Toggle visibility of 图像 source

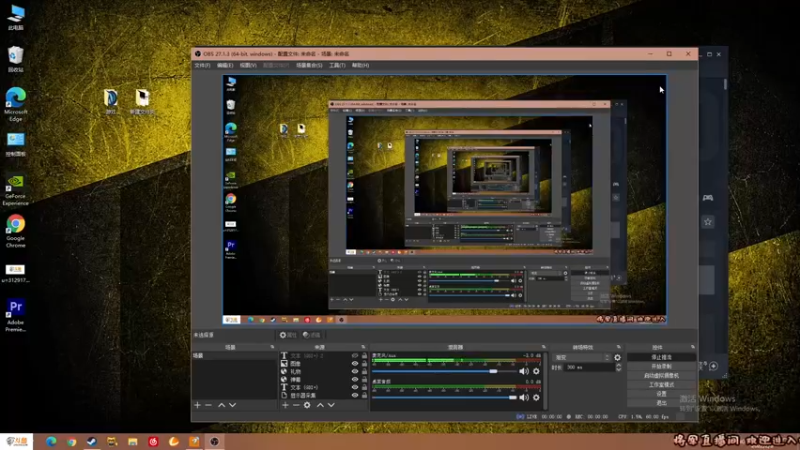tap(355, 364)
